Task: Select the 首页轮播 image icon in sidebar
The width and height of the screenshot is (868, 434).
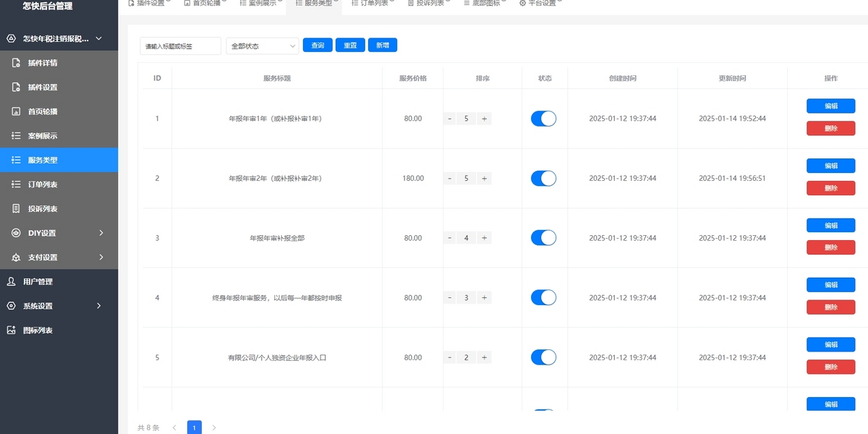Action: point(16,111)
